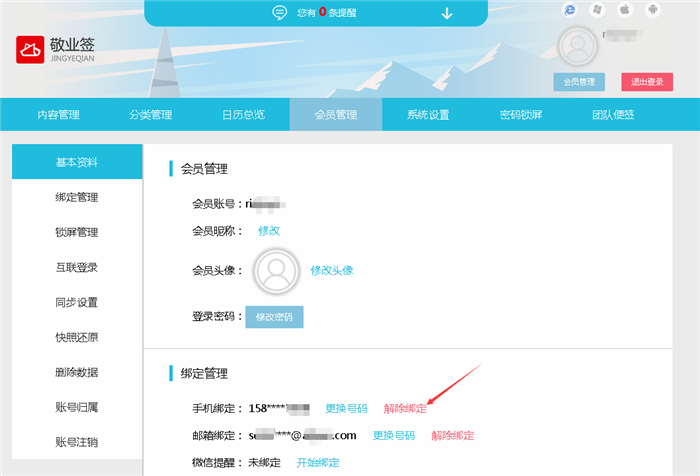Click the 未绑定 status text
Viewport: 700px width, 476px height.
click(x=265, y=463)
